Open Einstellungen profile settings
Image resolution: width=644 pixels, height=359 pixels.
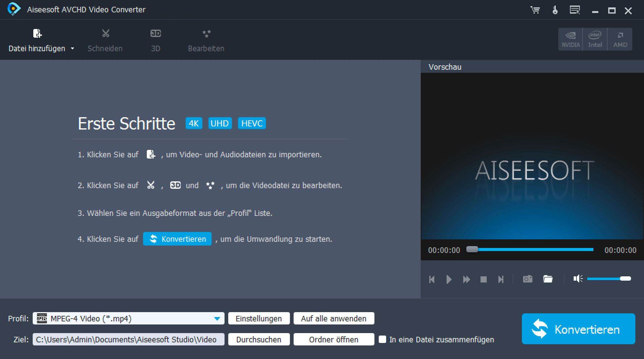pos(259,318)
